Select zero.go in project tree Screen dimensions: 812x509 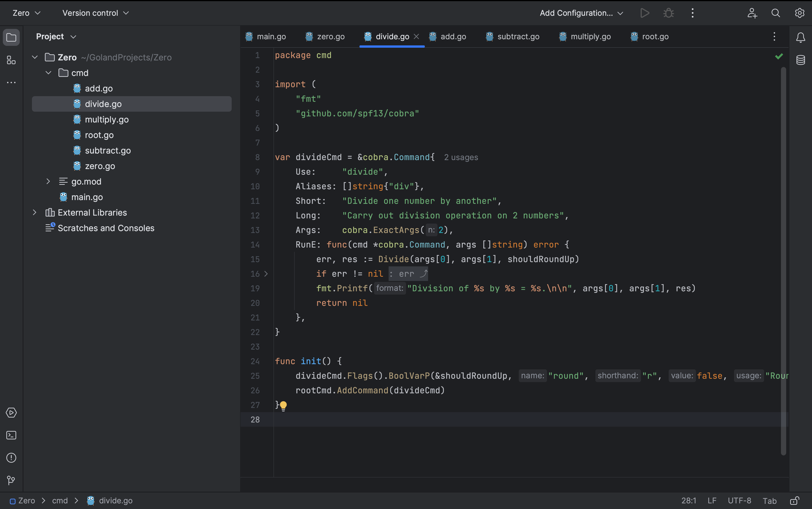tap(132, 166)
